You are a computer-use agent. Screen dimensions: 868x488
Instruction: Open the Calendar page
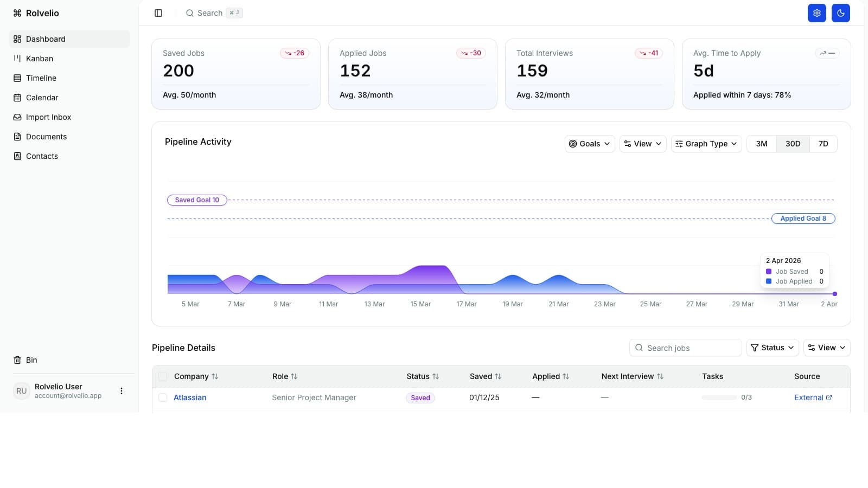[x=69, y=98]
